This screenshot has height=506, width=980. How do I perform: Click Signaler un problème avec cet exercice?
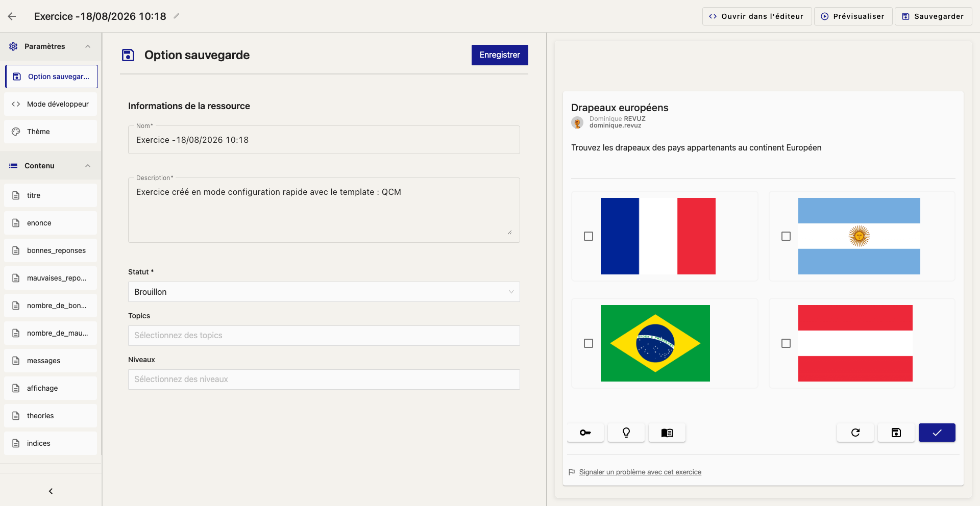point(640,472)
